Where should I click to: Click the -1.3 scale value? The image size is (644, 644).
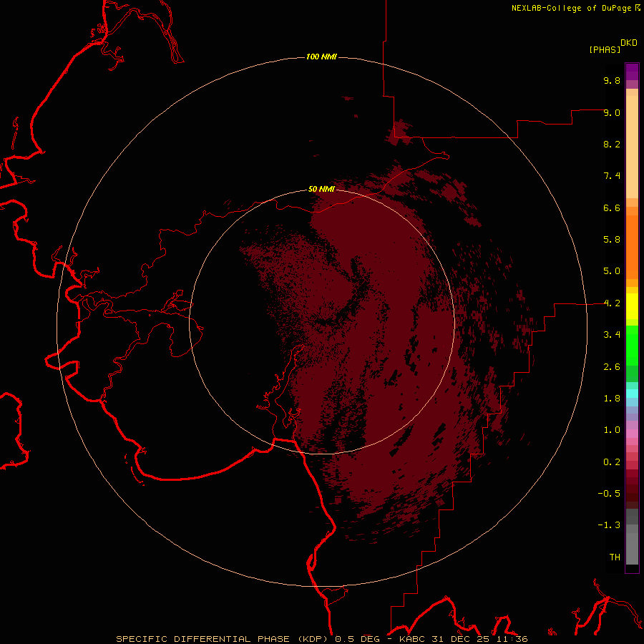[x=609, y=525]
